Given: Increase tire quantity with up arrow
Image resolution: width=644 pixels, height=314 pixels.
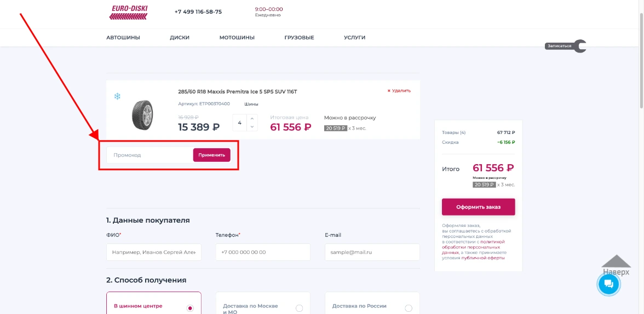Looking at the screenshot, I should 252,118.
